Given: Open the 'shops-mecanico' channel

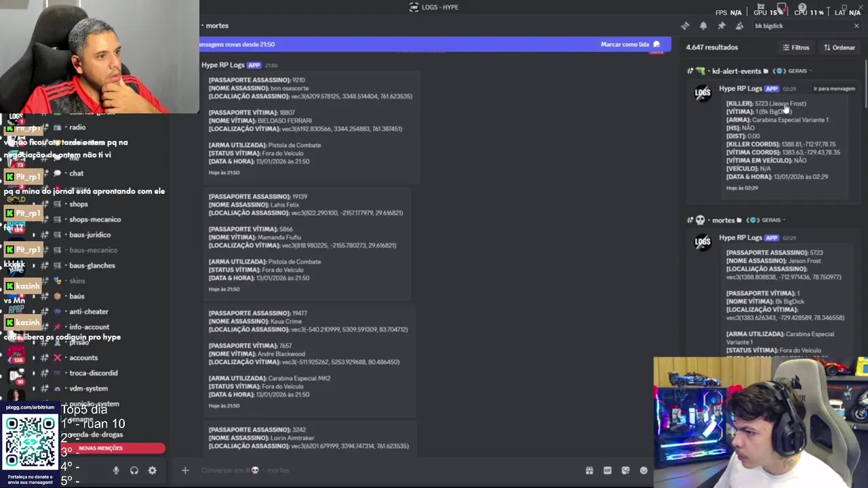Looking at the screenshot, I should click(x=95, y=220).
